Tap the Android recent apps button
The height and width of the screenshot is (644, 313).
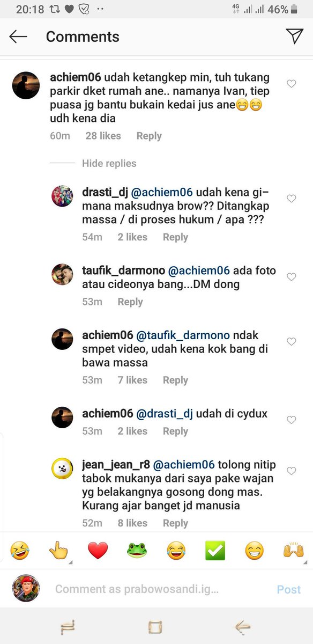68,626
